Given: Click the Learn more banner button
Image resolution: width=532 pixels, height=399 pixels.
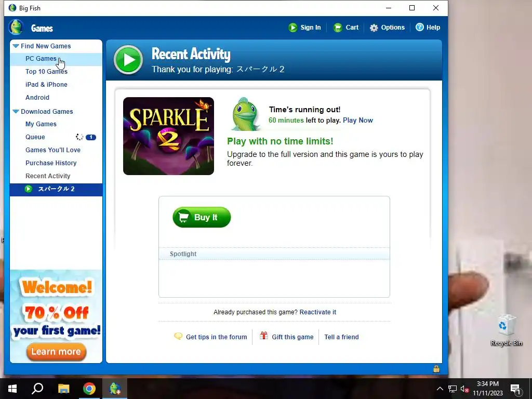Looking at the screenshot, I should pyautogui.click(x=56, y=352).
